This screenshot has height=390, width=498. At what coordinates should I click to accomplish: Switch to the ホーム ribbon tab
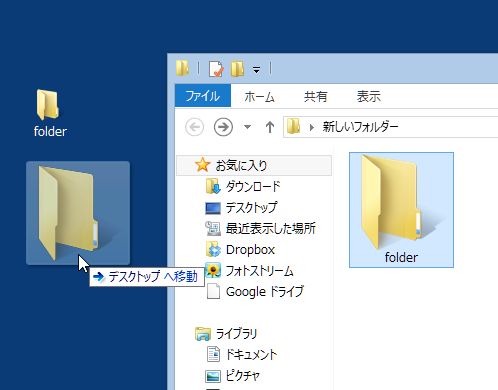[x=259, y=97]
